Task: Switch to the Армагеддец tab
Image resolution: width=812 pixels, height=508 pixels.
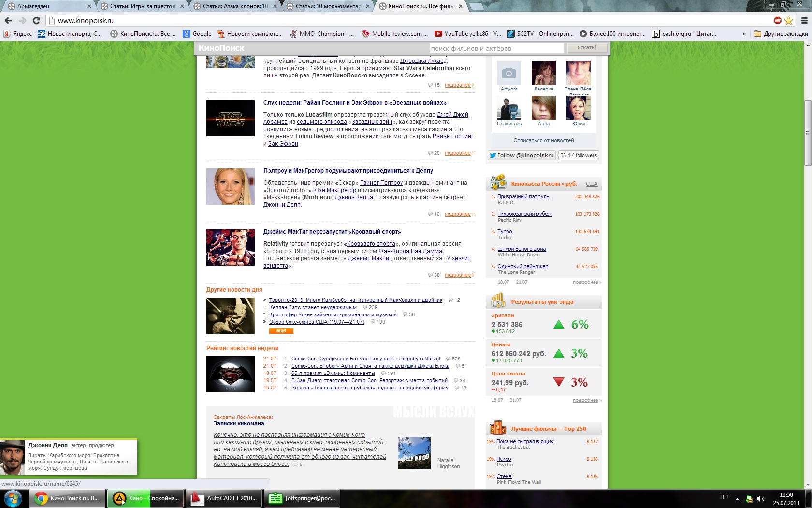Action: click(49, 6)
